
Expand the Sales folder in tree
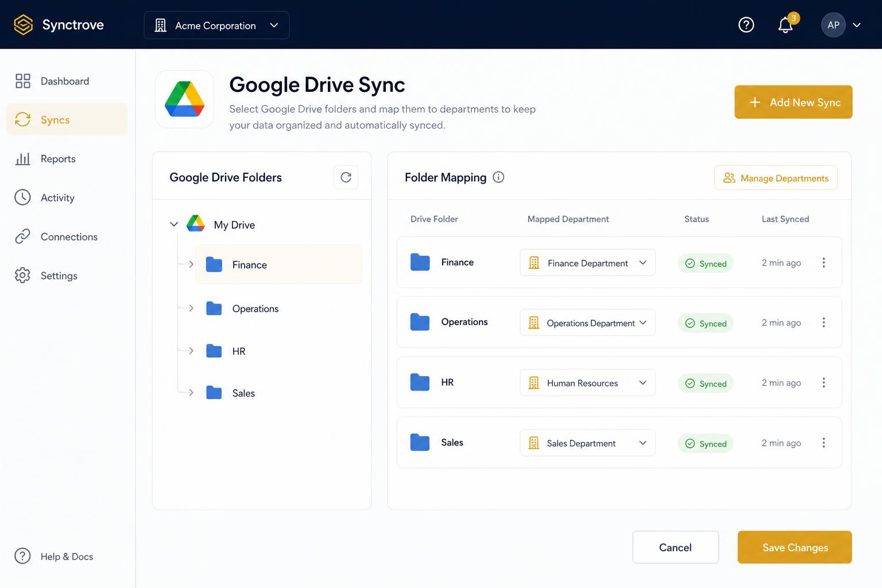click(191, 393)
